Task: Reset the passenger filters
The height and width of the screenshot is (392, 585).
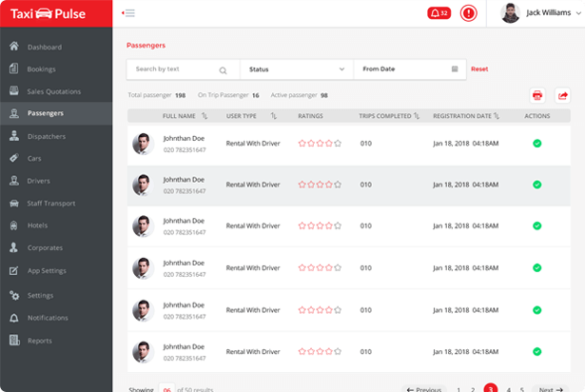Action: (x=479, y=69)
